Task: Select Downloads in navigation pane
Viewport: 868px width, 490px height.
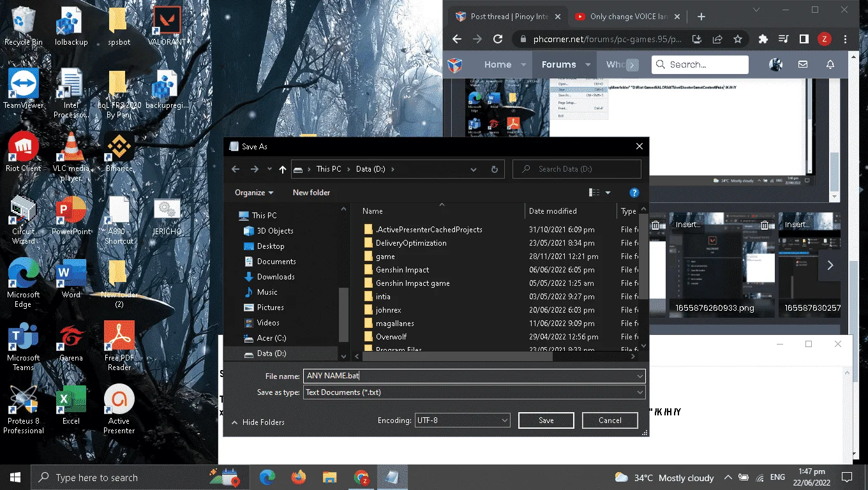Action: (x=276, y=277)
